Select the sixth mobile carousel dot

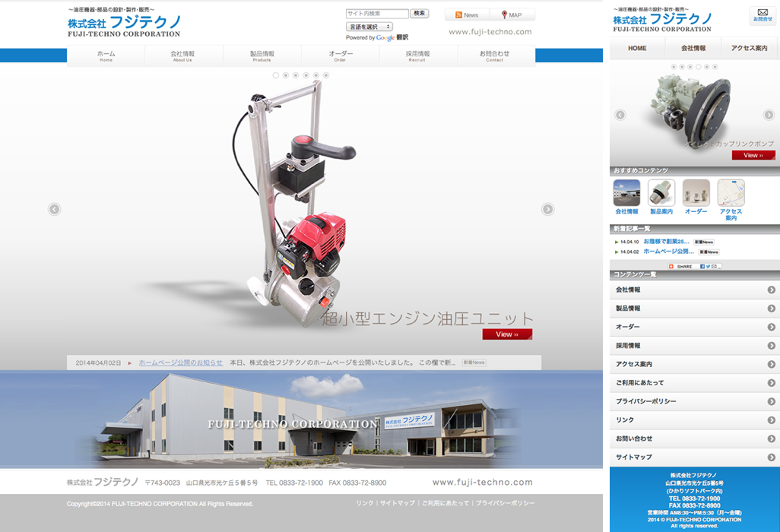coord(715,67)
